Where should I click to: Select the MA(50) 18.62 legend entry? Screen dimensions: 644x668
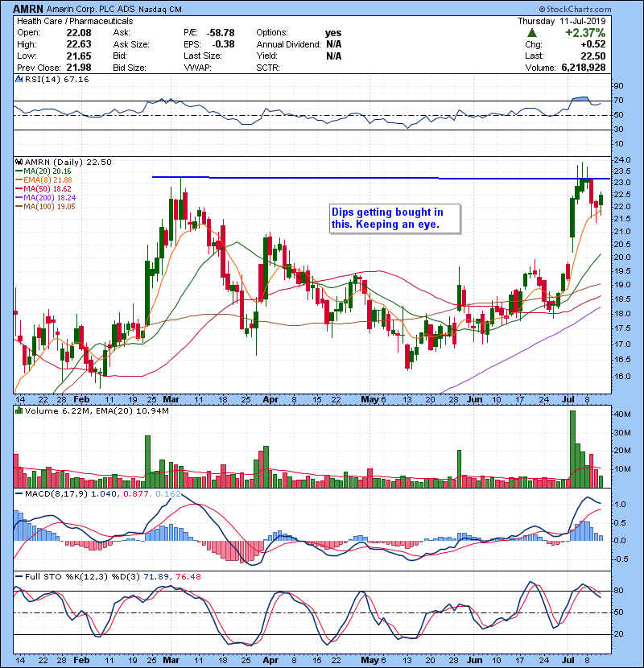43,188
